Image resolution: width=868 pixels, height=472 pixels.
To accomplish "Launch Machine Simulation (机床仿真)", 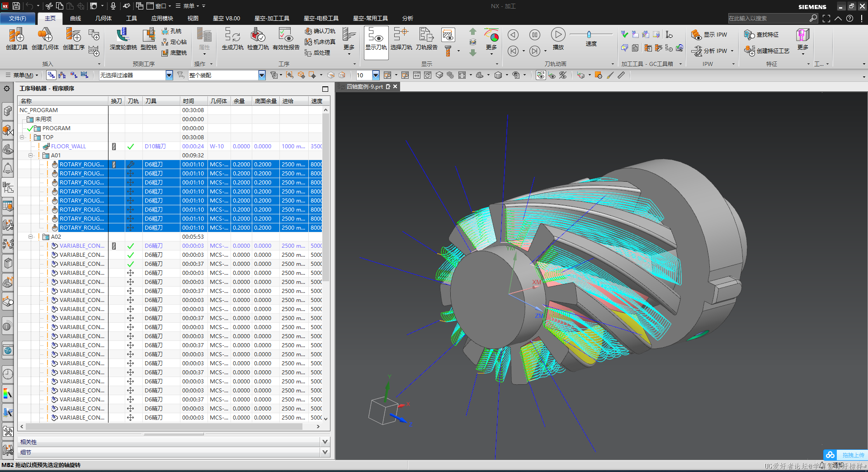I will [320, 42].
